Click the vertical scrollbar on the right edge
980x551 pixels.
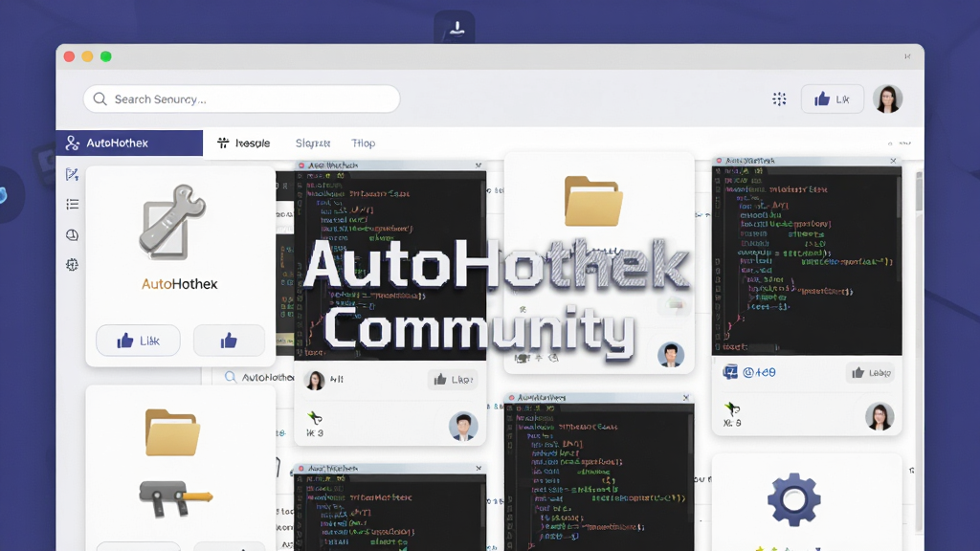(x=919, y=191)
